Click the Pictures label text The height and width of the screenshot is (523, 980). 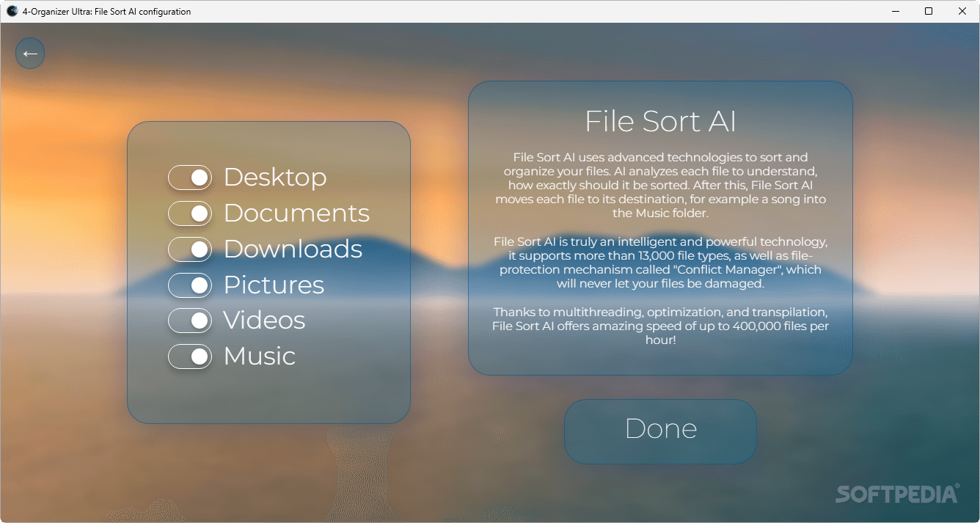click(274, 285)
